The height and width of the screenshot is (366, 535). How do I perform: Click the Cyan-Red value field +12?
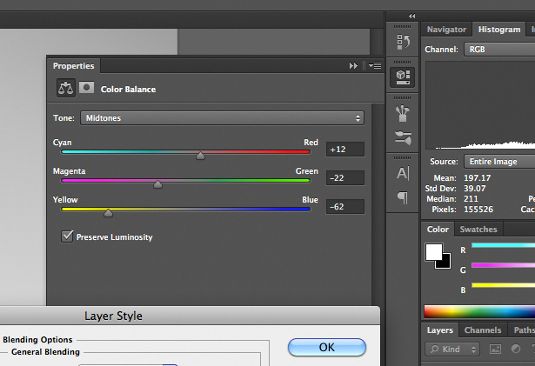tap(345, 149)
